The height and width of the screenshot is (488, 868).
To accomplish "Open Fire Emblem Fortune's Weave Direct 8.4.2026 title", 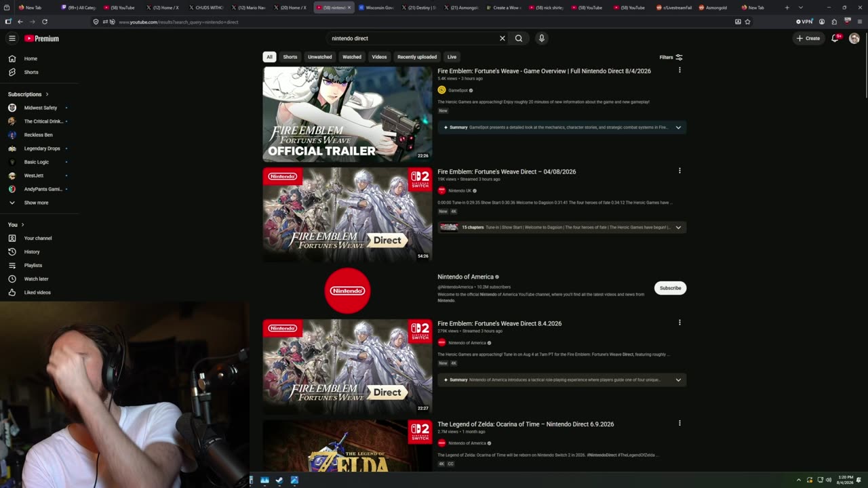I will pos(499,324).
